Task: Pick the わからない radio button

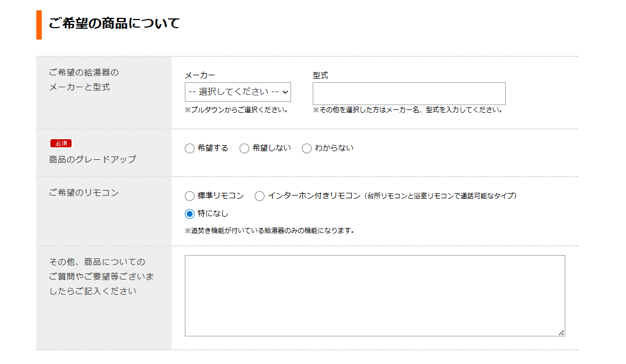Action: 307,148
